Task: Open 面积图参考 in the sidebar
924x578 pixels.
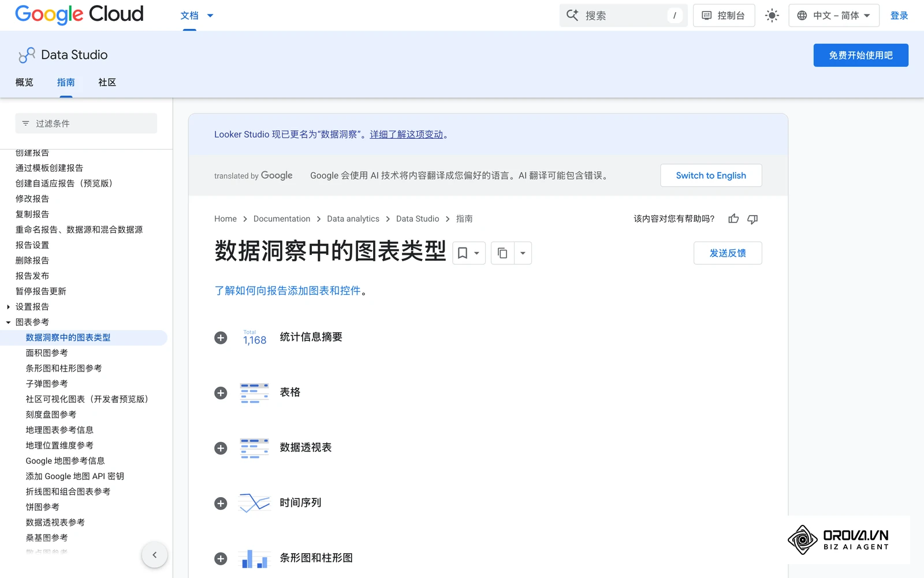Action: click(x=47, y=353)
